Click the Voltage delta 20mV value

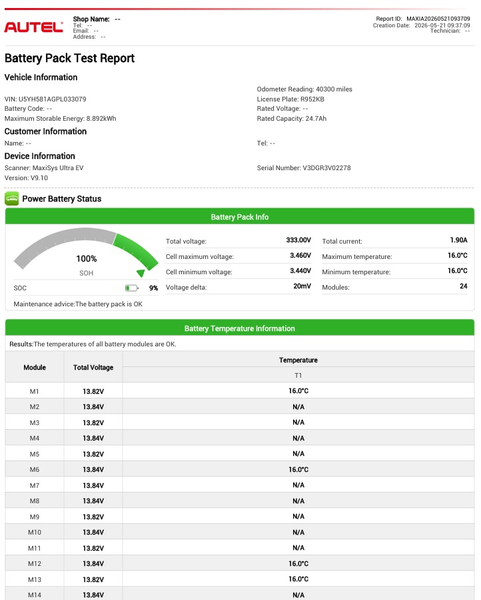(302, 286)
